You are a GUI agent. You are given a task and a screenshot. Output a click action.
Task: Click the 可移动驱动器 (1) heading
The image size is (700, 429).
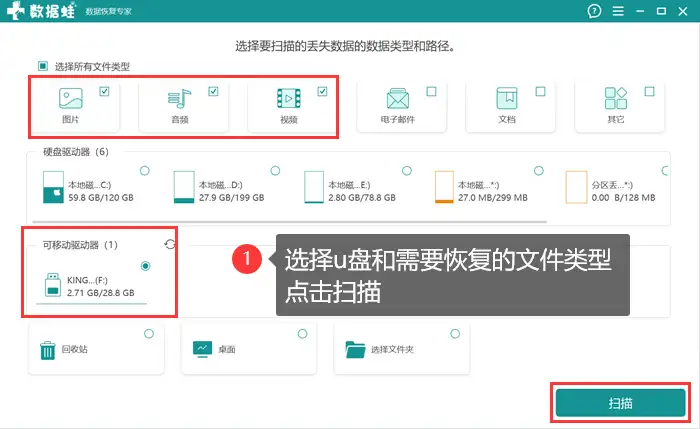click(80, 245)
